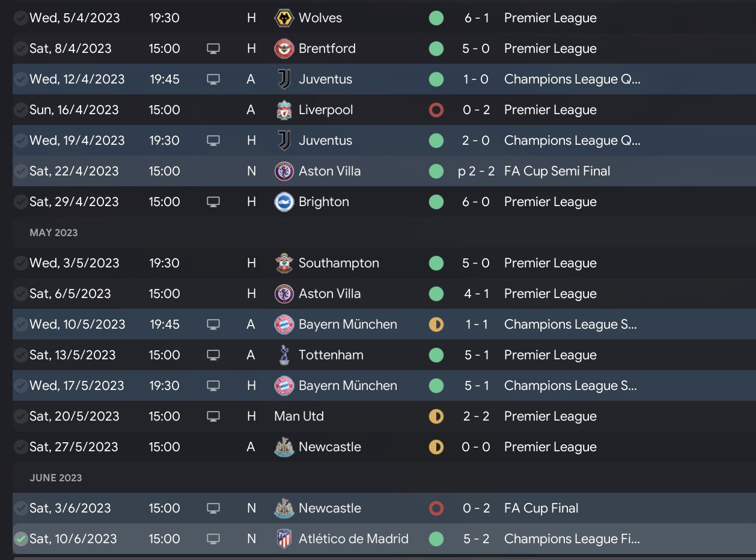Toggle the checkmark for the 10/6/2023 fixture
Viewport: 756px width, 560px height.
tap(21, 539)
